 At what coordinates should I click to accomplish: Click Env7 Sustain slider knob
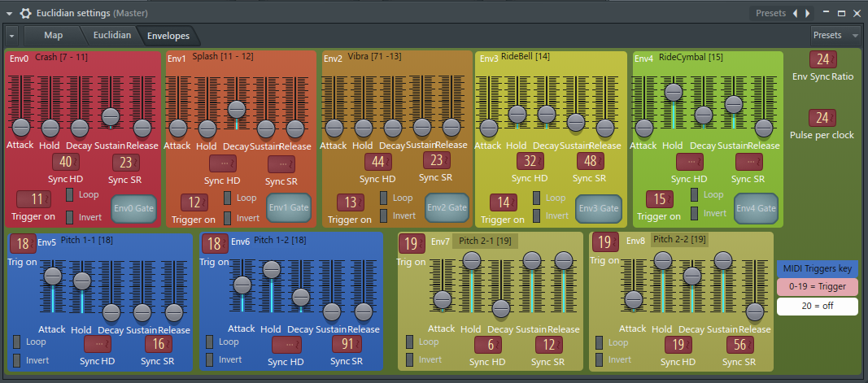531,260
